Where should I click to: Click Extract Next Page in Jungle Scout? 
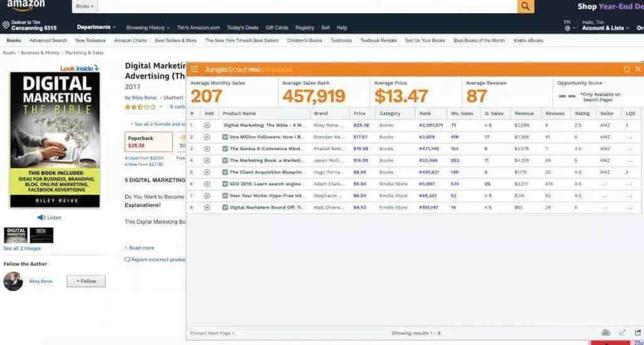click(x=213, y=333)
